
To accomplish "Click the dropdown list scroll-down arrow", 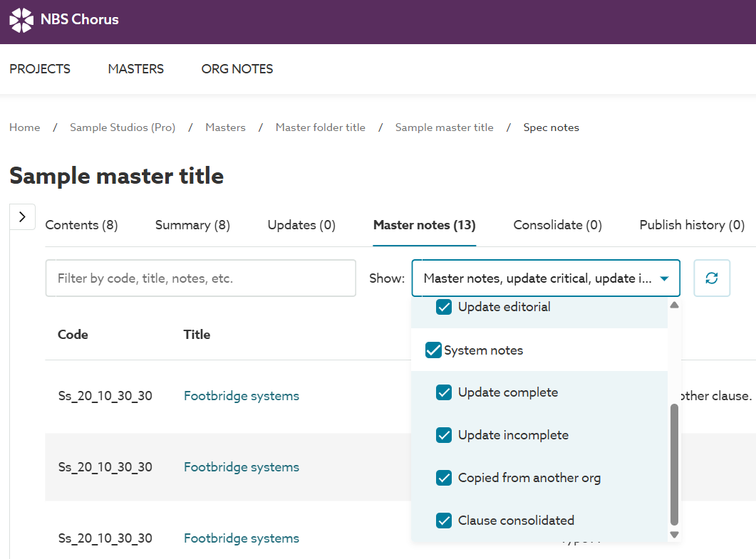I will pyautogui.click(x=675, y=534).
